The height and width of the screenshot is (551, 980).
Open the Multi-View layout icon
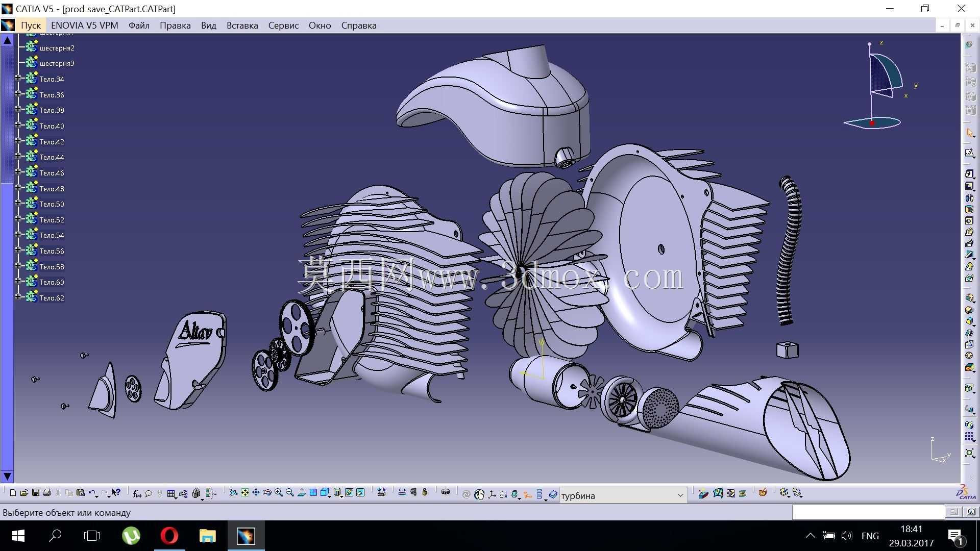click(313, 493)
